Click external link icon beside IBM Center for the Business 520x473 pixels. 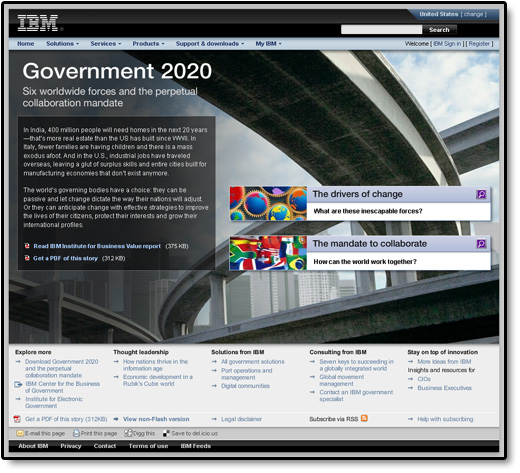coord(18,385)
